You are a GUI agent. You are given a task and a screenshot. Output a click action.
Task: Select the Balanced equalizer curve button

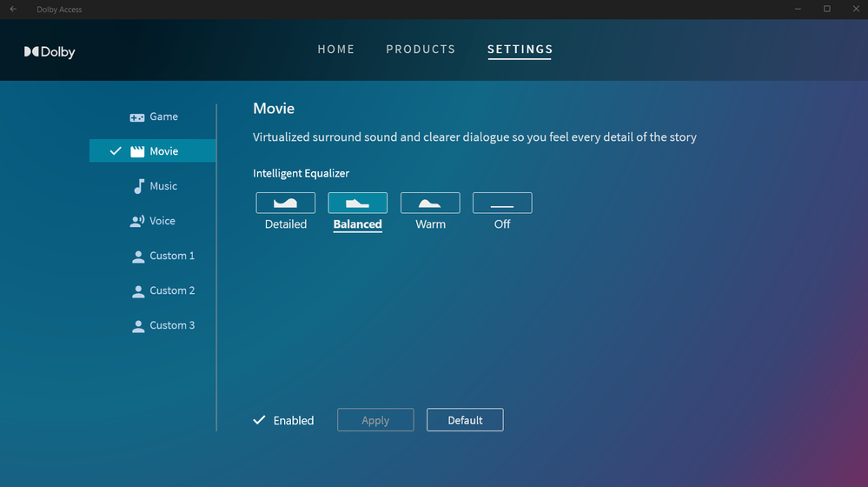click(358, 203)
